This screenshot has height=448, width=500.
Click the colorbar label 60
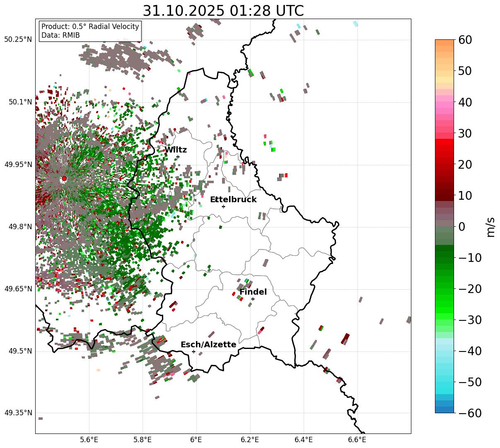(x=466, y=40)
